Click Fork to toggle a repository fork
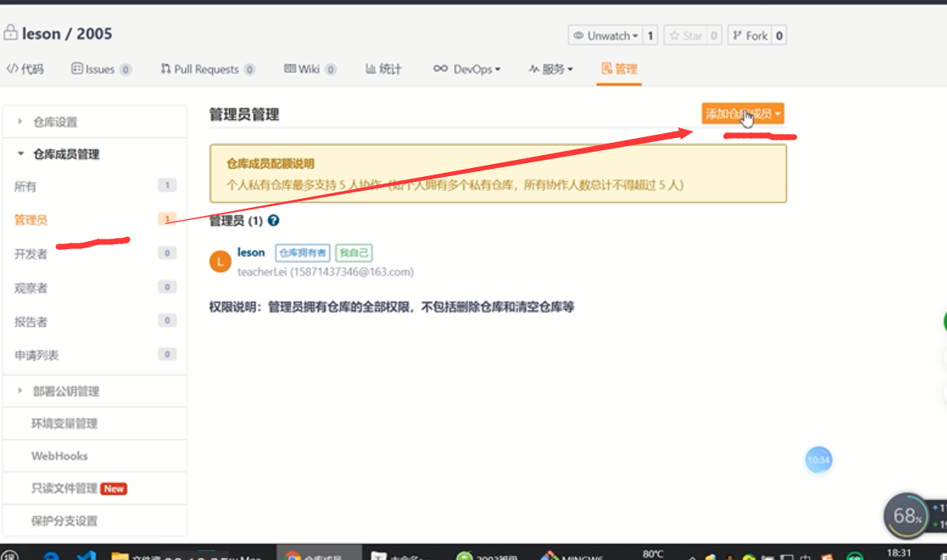947x560 pixels. coord(751,35)
